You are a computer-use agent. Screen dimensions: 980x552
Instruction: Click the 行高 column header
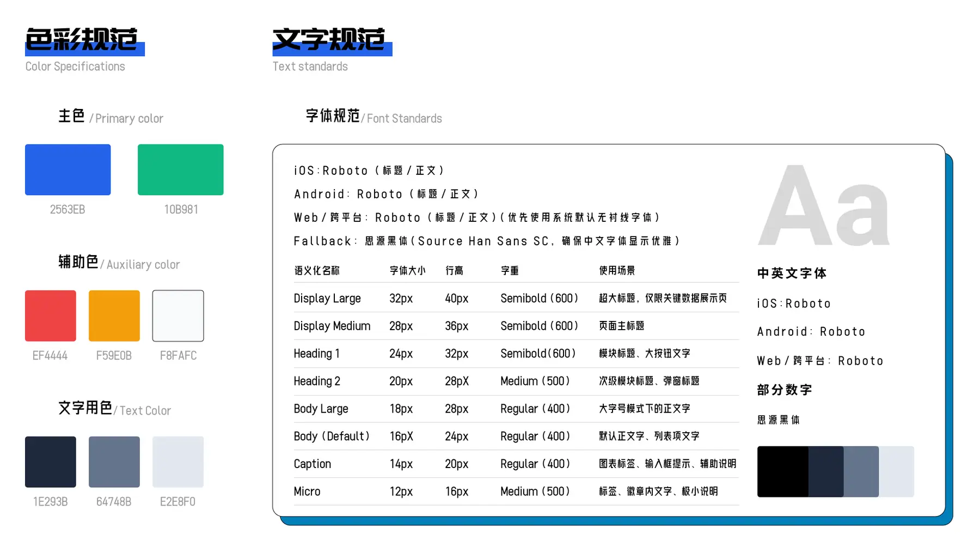point(454,270)
